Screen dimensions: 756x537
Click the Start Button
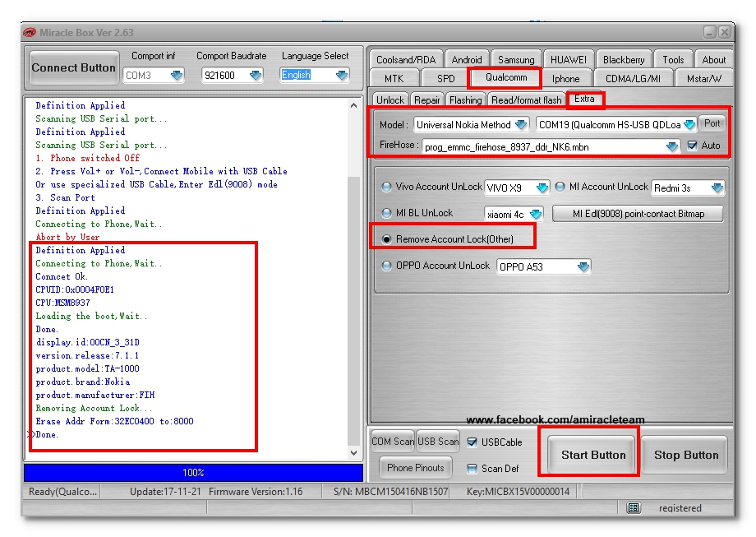coord(593,455)
